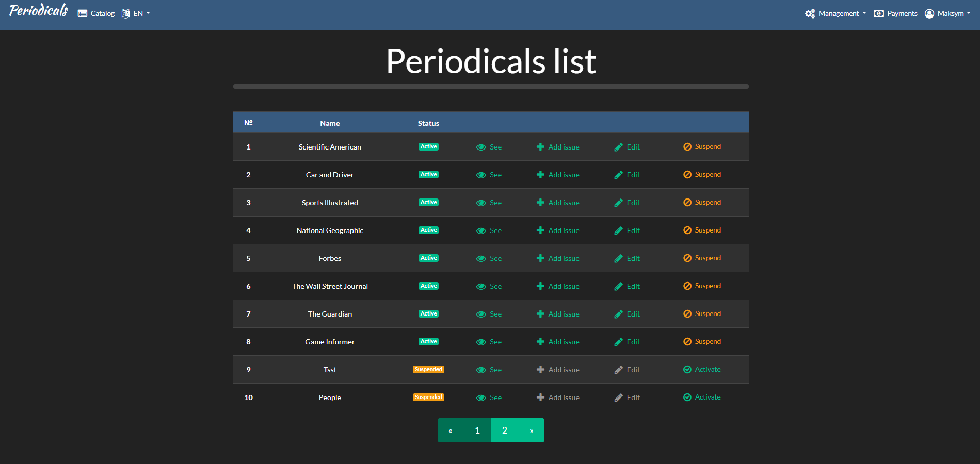Open the Management dropdown menu

click(x=836, y=13)
